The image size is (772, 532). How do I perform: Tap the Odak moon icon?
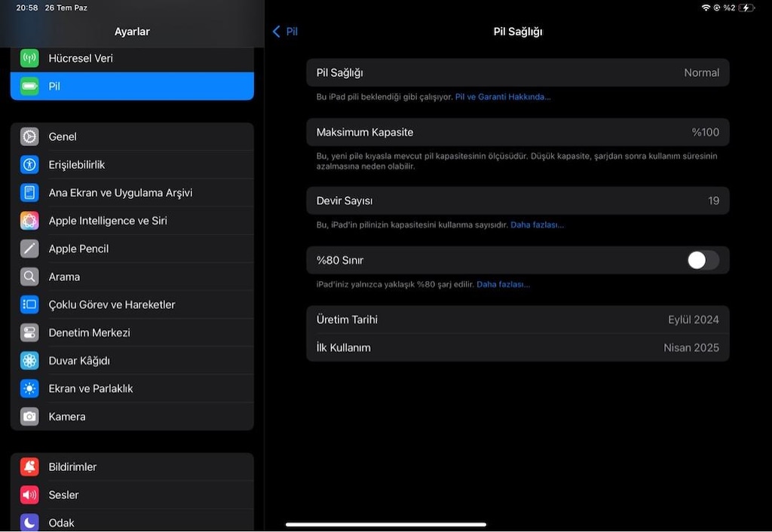[29, 523]
